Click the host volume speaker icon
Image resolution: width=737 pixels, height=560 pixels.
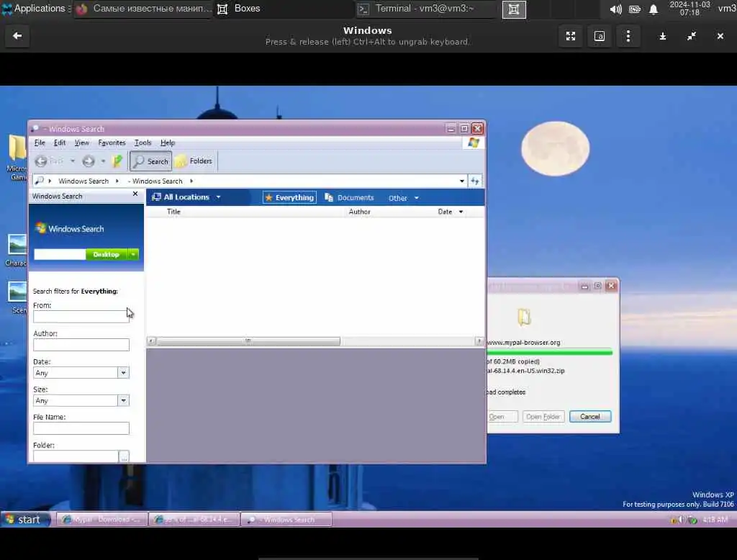pyautogui.click(x=616, y=9)
